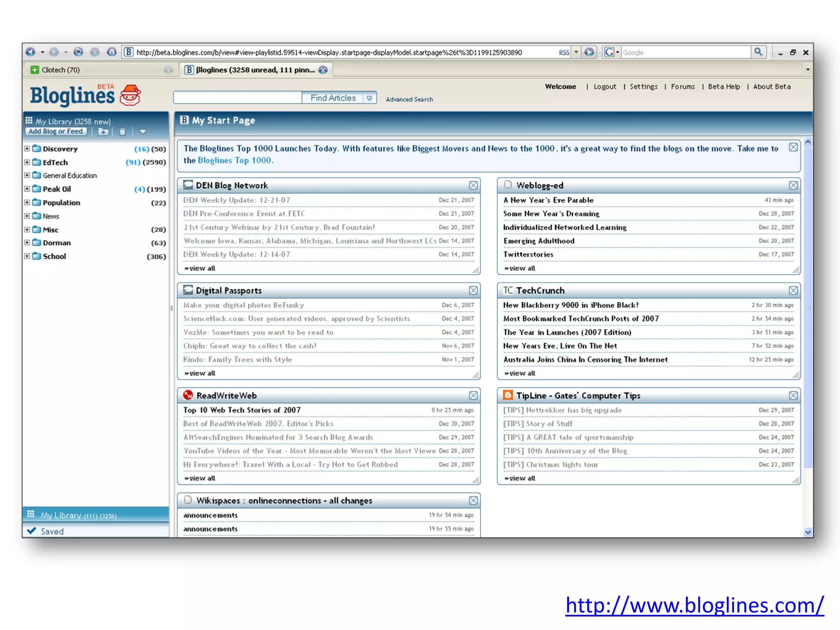
Task: Close the Weblogg-ed widget
Action: pyautogui.click(x=793, y=185)
